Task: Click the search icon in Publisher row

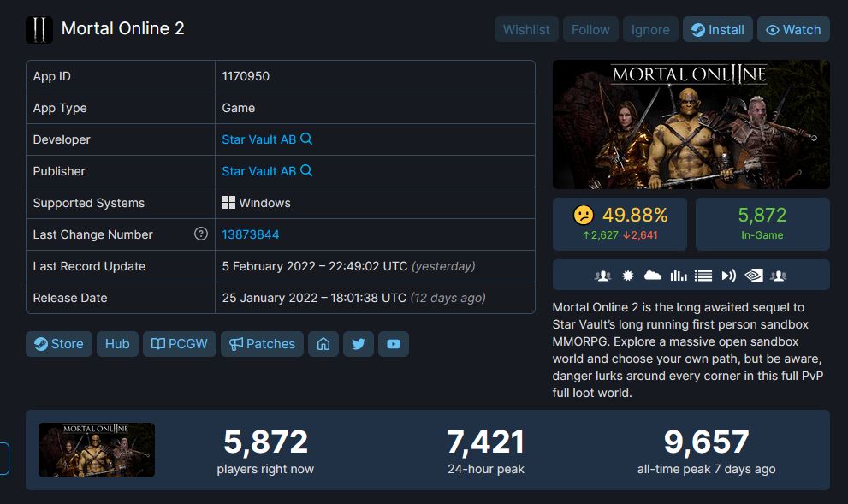Action: tap(306, 170)
